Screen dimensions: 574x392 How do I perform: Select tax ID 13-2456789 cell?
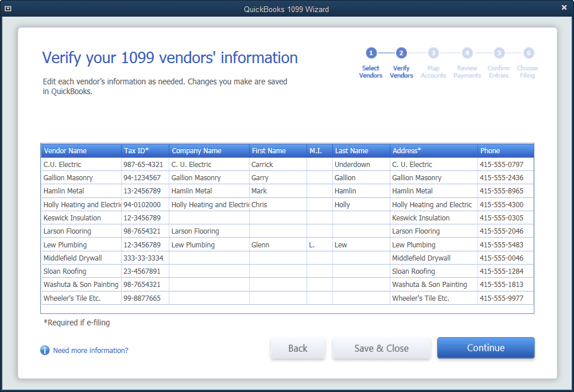(x=145, y=191)
